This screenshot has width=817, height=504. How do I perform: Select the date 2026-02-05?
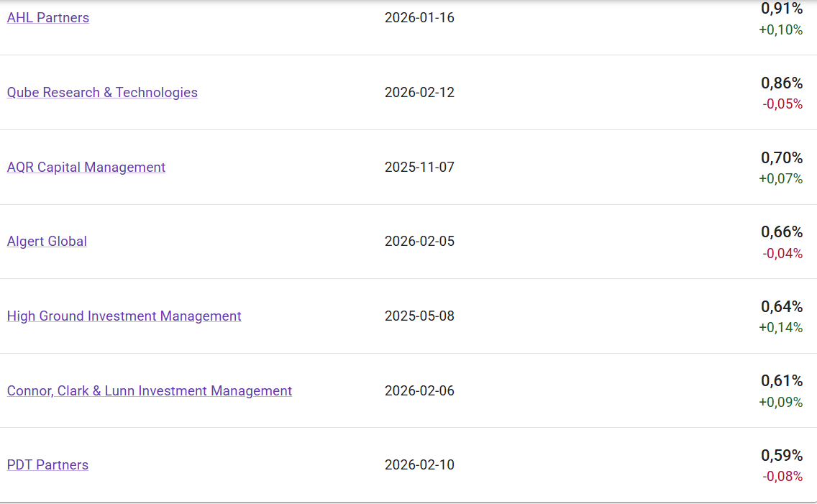(419, 242)
